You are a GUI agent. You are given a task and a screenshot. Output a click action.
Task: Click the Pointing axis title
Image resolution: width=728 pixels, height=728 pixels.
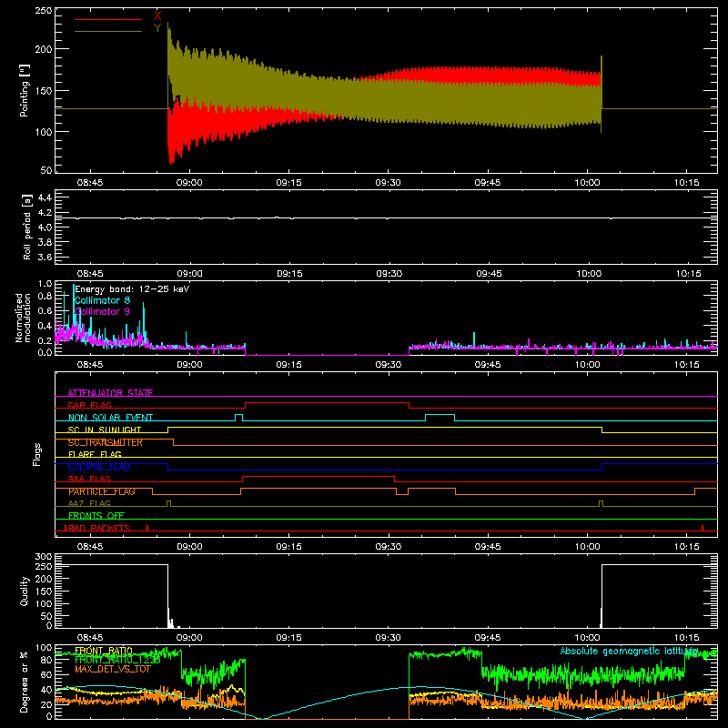(25, 90)
